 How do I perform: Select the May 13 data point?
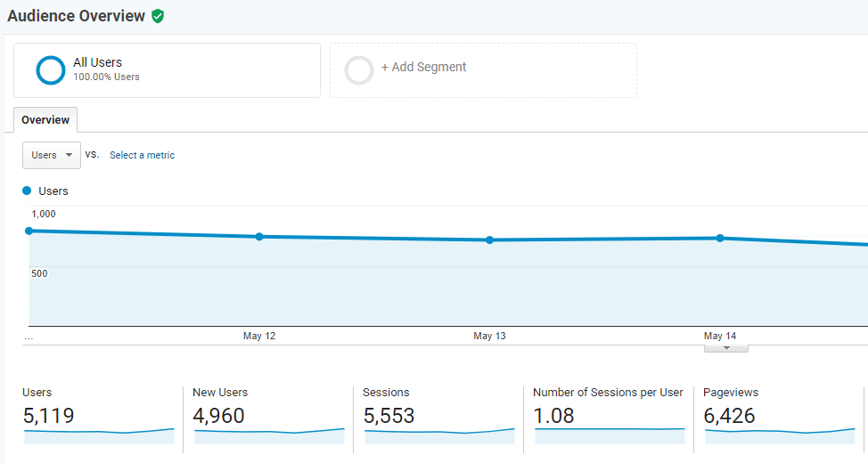[489, 240]
